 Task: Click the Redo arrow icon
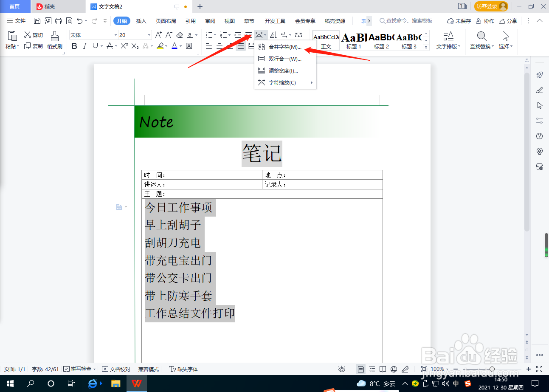(x=94, y=21)
